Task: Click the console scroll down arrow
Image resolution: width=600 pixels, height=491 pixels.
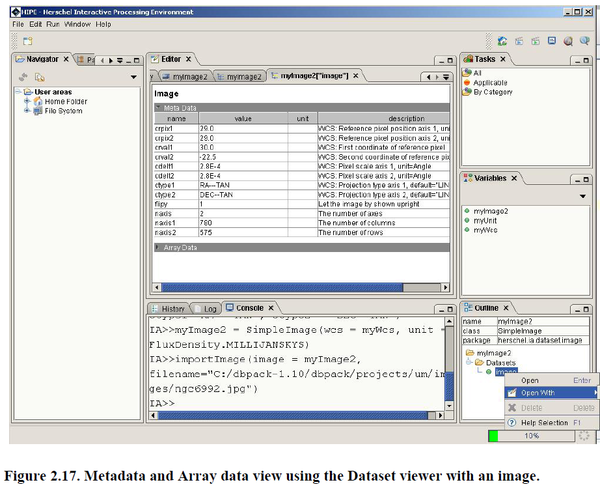Action: (x=449, y=406)
